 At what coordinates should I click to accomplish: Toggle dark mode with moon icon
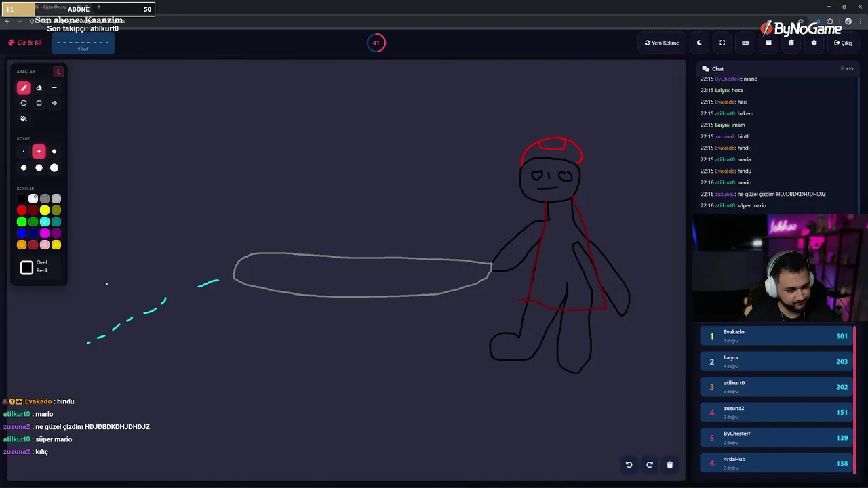(699, 43)
